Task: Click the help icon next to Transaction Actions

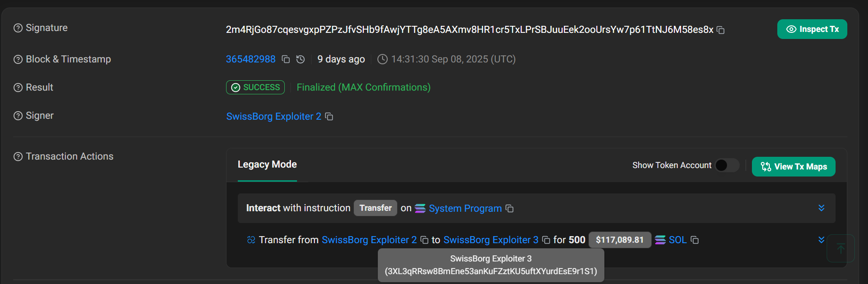Action: 18,157
